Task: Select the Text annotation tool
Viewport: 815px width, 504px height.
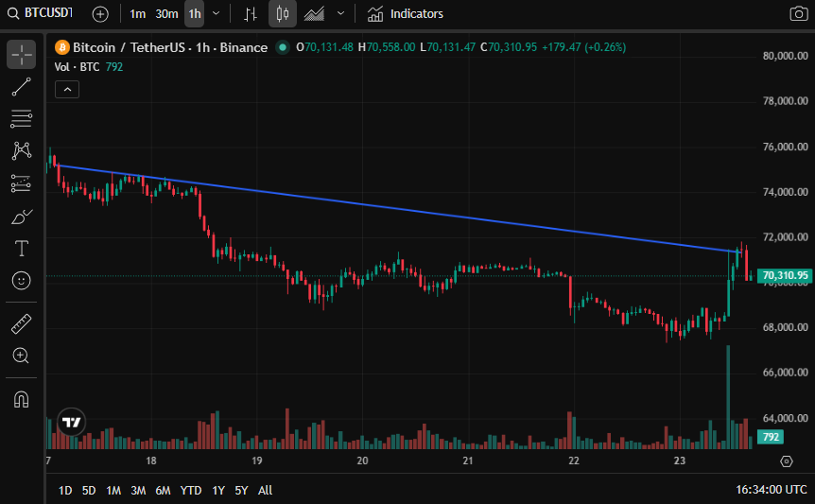Action: coord(22,249)
